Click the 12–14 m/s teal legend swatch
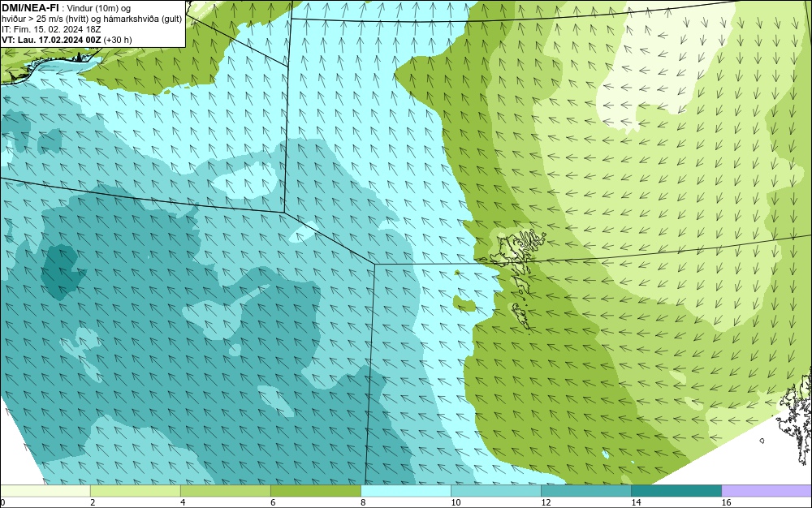812x508 pixels. tap(585, 491)
